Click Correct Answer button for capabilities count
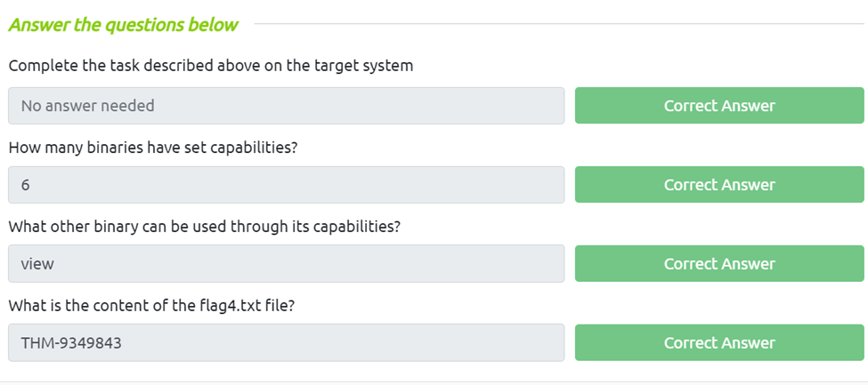This screenshot has height=385, width=868. (x=719, y=185)
